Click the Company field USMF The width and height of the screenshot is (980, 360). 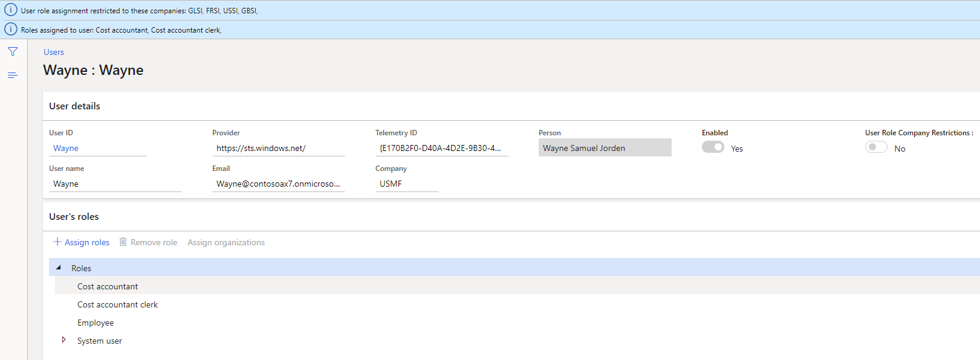coord(407,184)
